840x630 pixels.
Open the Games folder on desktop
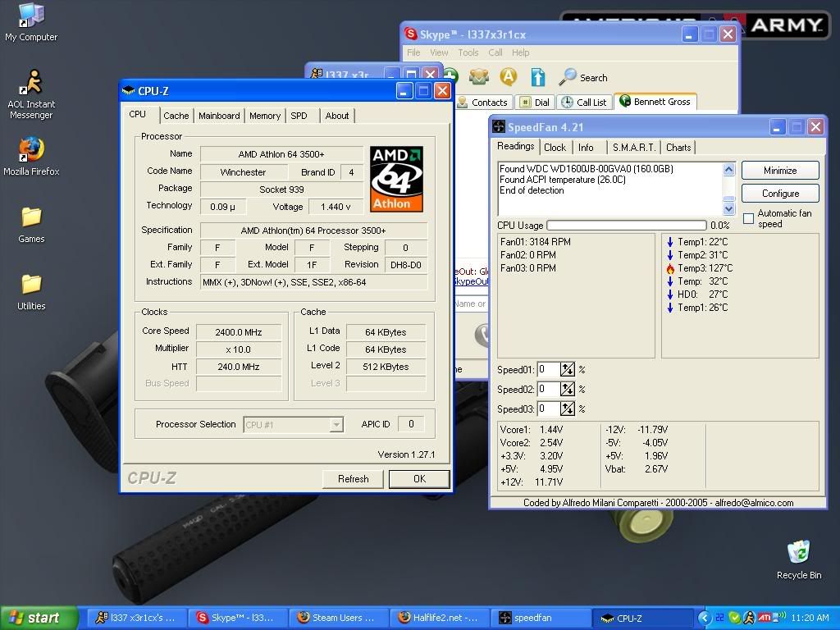pos(31,225)
